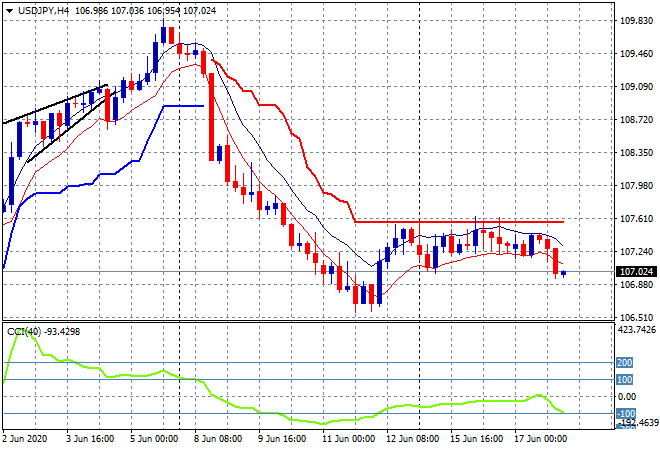
Task: Click the 15 Jun 16:00 time label
Action: pyautogui.click(x=476, y=439)
